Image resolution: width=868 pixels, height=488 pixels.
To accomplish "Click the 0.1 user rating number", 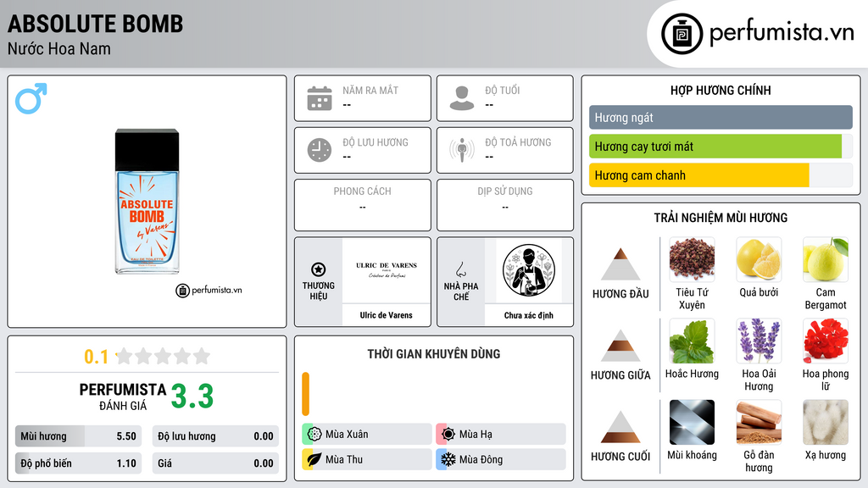I will click(96, 357).
